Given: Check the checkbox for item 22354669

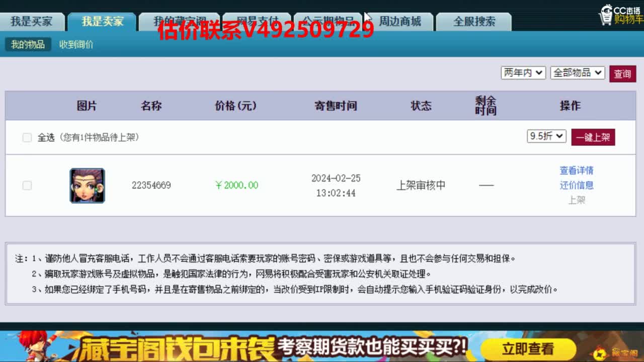Looking at the screenshot, I should pos(27,186).
